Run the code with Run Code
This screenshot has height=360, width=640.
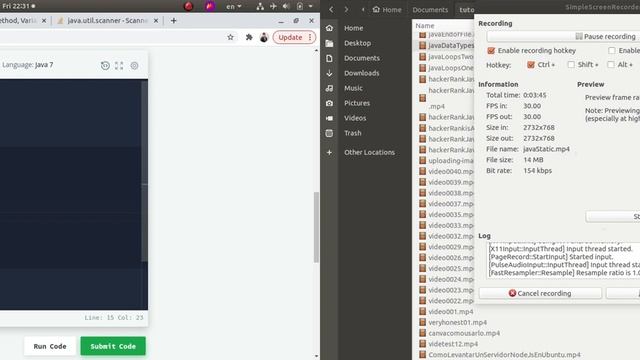[x=50, y=346]
